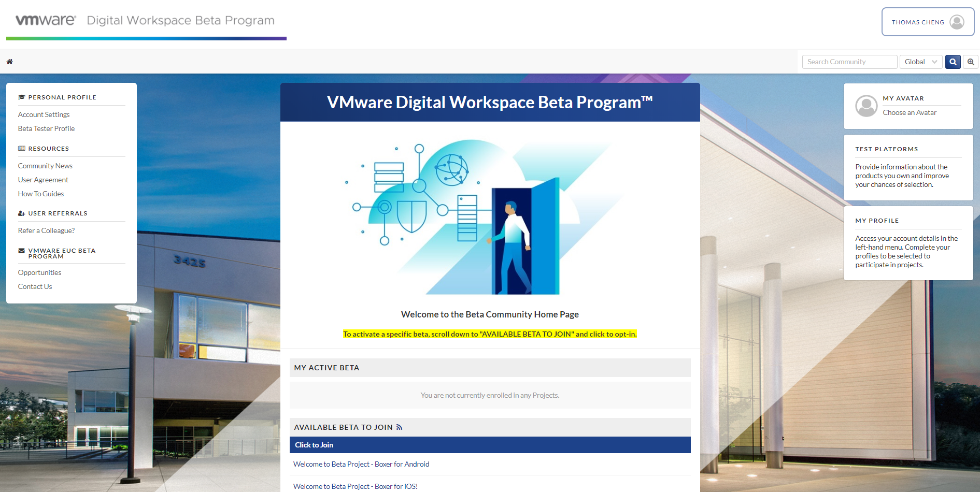Select Refer a Colleague link
This screenshot has height=492, width=980.
[x=46, y=230]
